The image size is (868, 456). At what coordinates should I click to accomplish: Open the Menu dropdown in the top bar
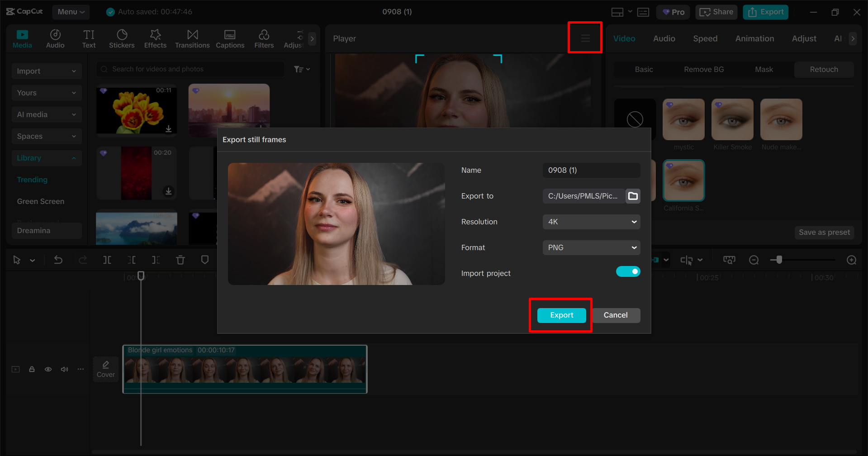71,12
